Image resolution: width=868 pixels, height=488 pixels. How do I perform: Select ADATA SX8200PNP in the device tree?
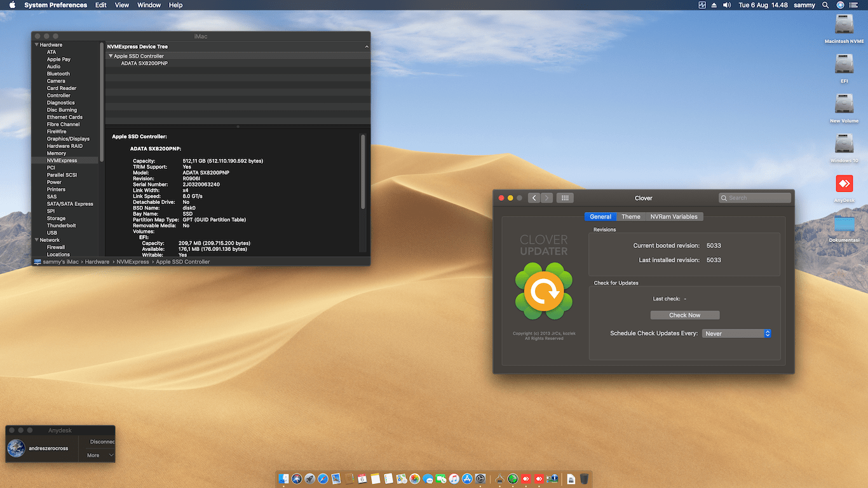(x=144, y=64)
